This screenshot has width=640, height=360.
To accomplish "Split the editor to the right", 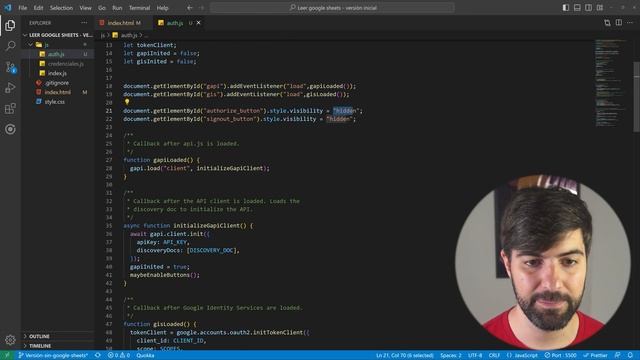I will coord(619,23).
